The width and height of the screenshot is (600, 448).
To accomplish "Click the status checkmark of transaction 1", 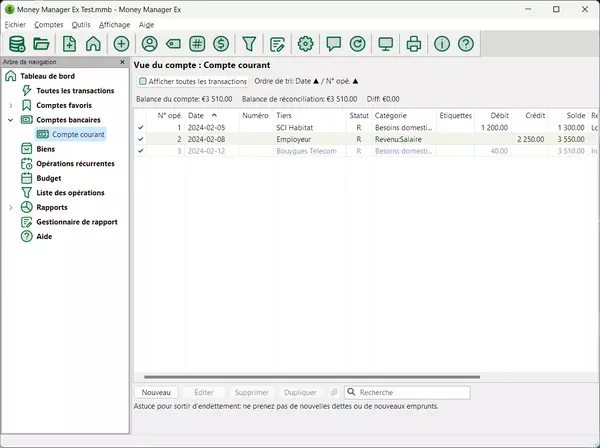I will pos(141,128).
